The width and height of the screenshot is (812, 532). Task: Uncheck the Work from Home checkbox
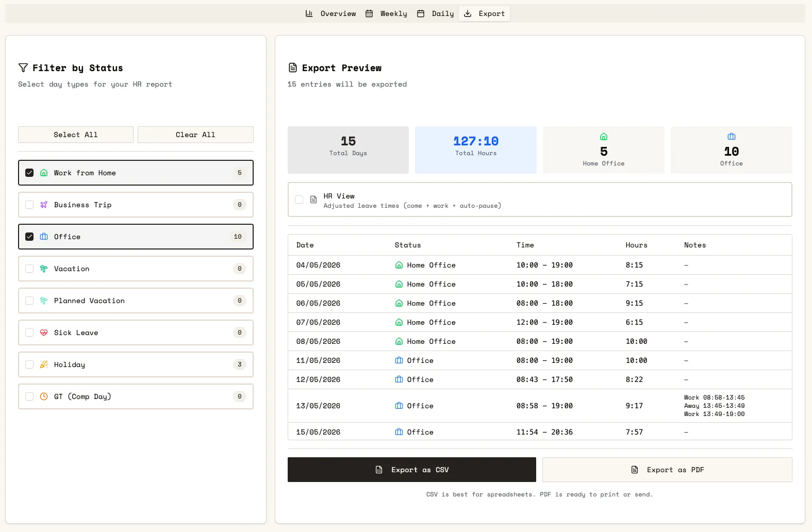pyautogui.click(x=29, y=173)
